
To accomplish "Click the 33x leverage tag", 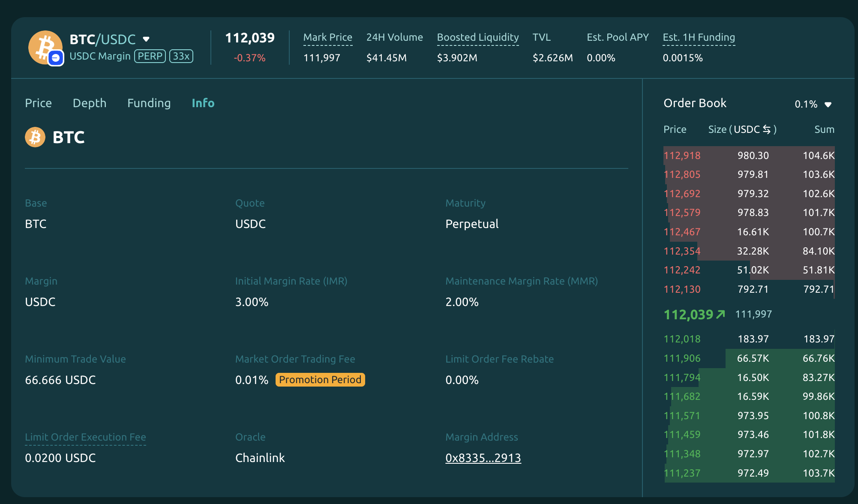I will [x=181, y=56].
